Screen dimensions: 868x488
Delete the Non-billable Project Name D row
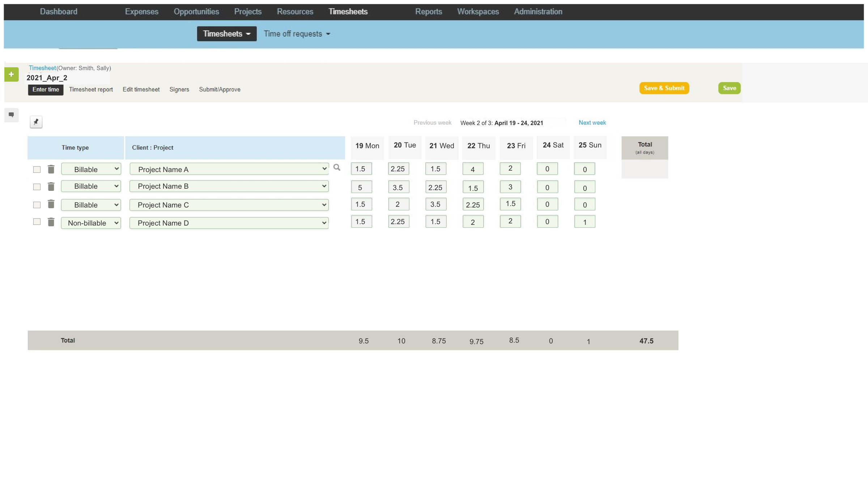click(x=51, y=222)
